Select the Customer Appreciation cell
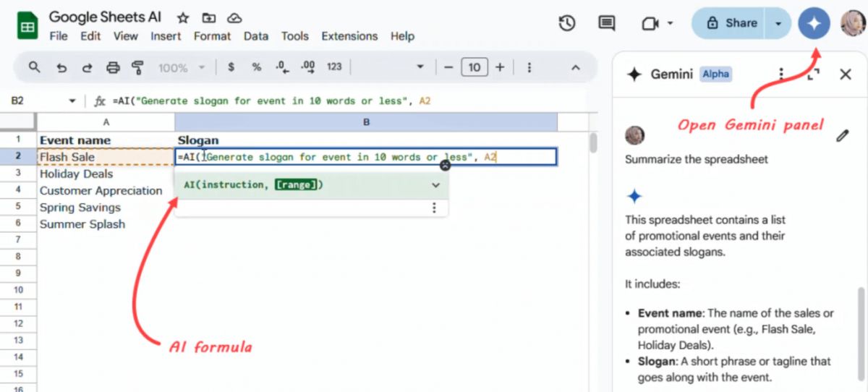 tap(106, 191)
